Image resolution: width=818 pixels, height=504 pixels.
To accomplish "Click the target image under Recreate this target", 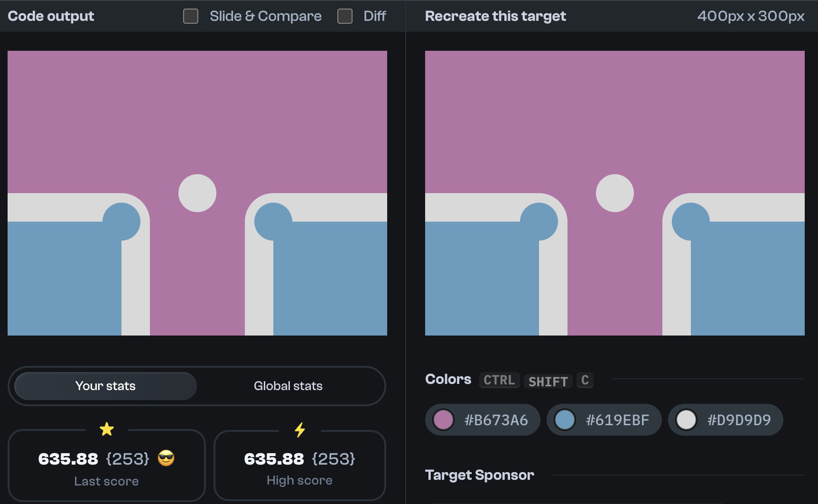I will click(615, 193).
